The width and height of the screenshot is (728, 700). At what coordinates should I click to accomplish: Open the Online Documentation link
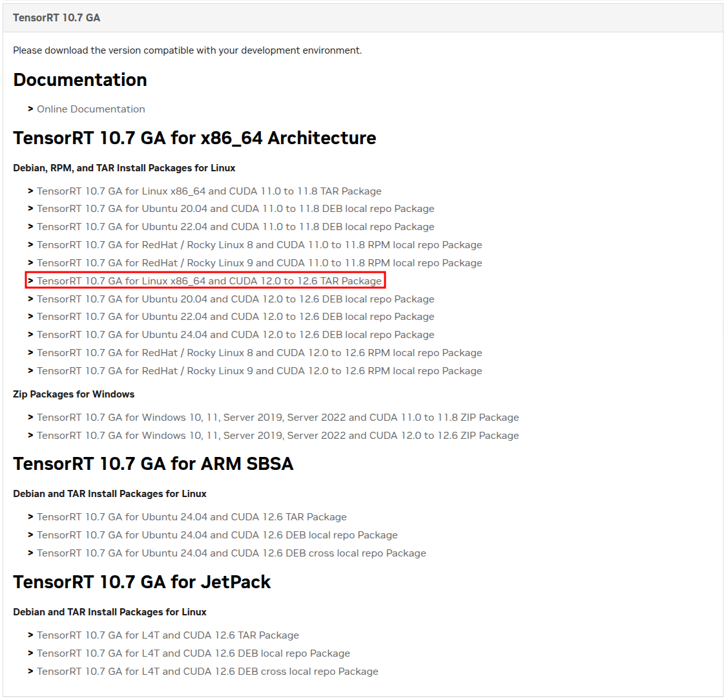(x=91, y=109)
